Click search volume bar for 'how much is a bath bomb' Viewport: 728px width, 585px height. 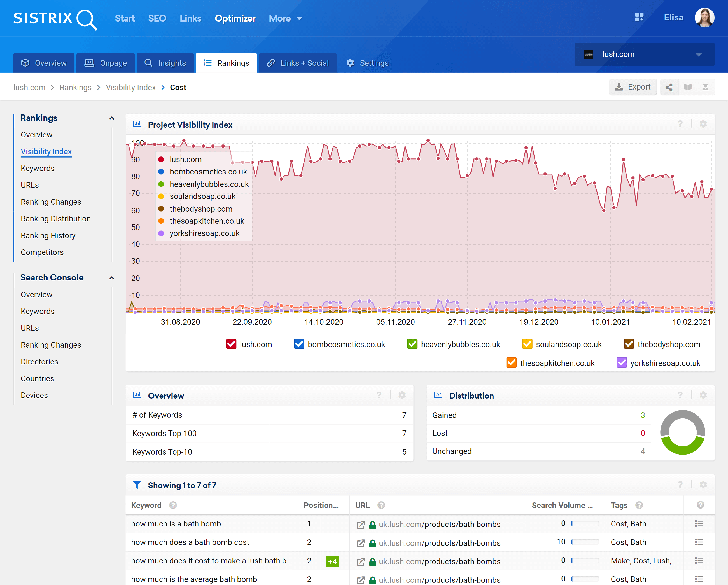[x=585, y=524]
